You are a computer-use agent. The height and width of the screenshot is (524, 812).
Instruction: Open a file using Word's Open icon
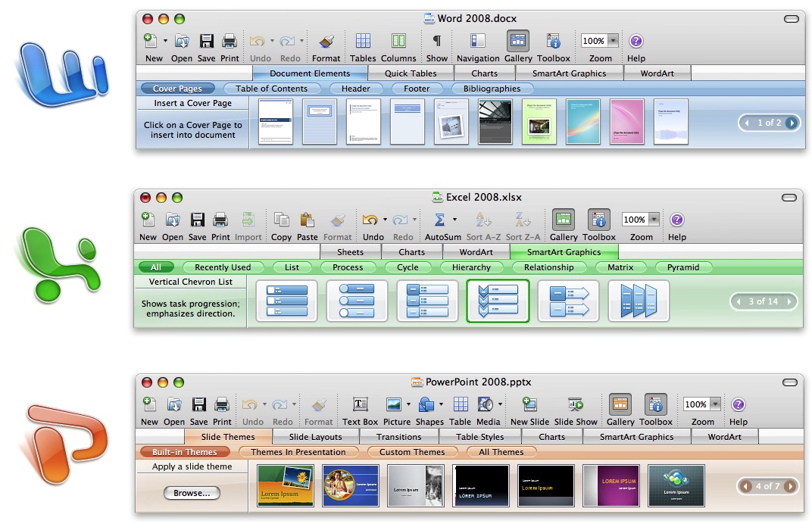click(x=182, y=41)
